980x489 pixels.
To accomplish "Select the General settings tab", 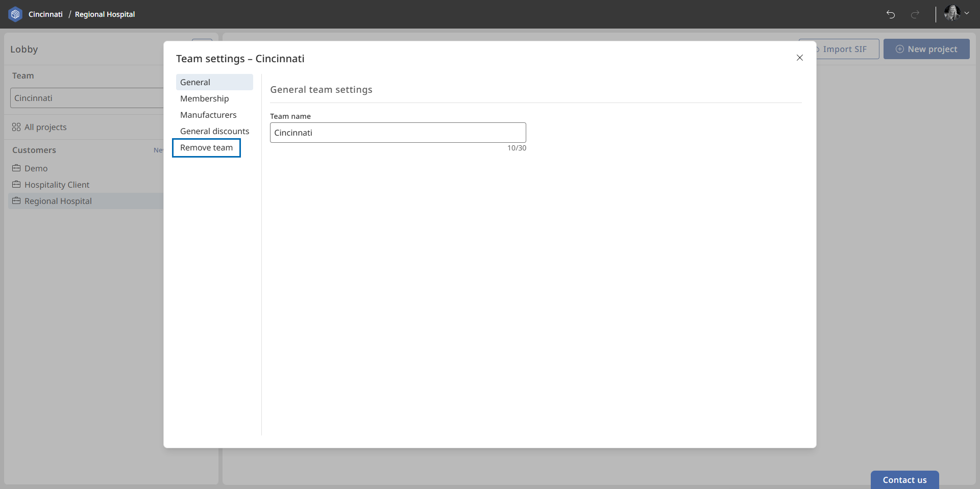I will pos(214,82).
